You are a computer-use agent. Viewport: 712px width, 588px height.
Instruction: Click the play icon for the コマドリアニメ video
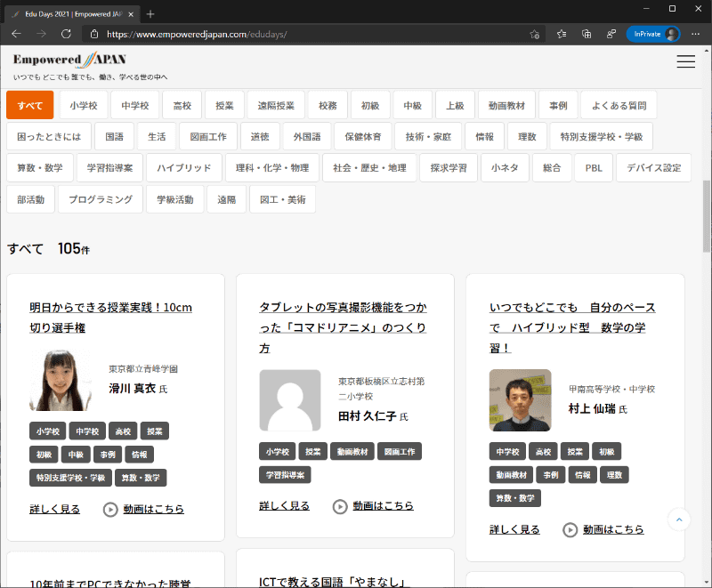click(340, 505)
